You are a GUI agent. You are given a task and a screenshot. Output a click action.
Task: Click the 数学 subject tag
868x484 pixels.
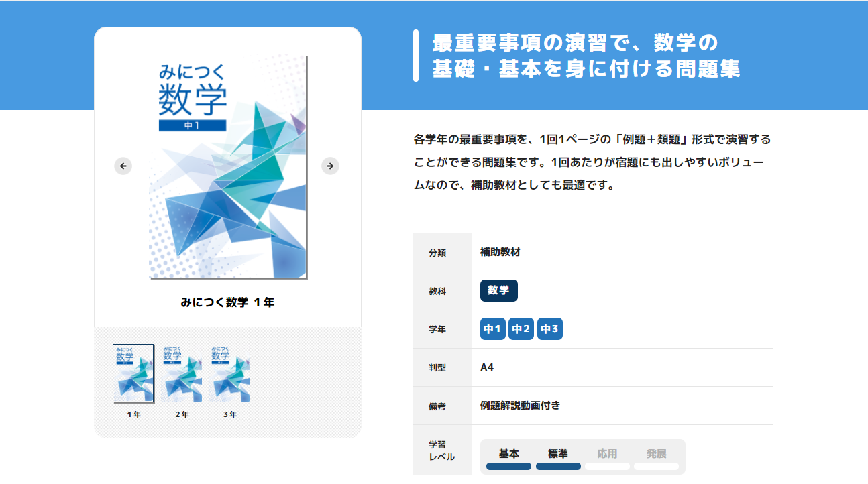pos(498,291)
